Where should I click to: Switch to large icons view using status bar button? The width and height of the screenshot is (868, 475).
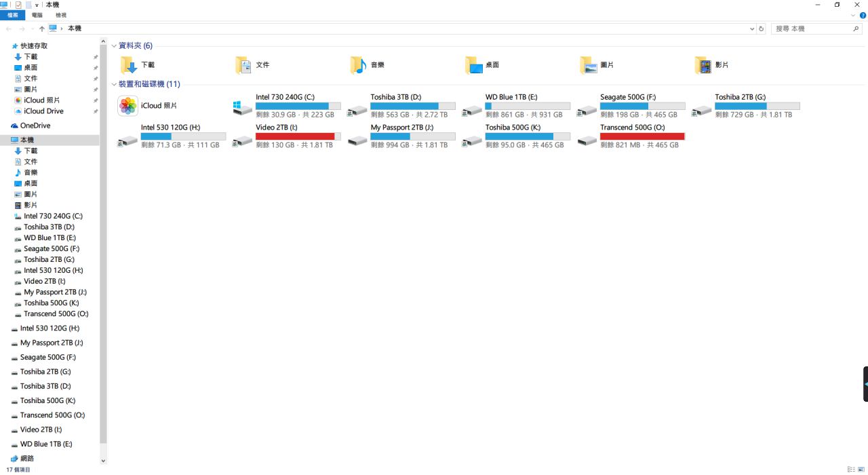click(x=862, y=470)
